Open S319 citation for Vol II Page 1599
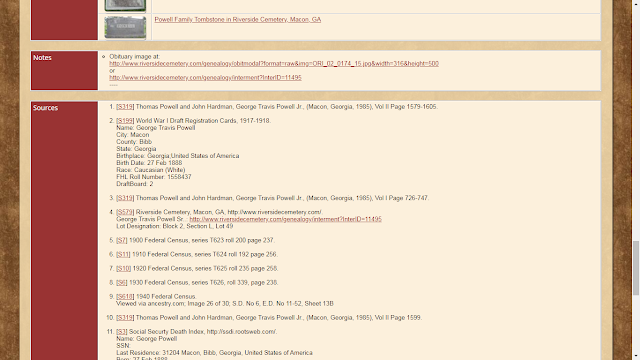The width and height of the screenshot is (640, 360). (125, 318)
